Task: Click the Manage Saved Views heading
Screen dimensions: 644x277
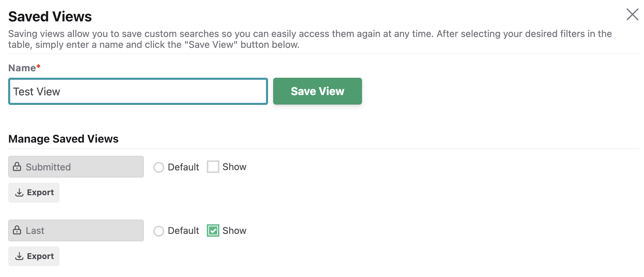Action: pos(63,138)
